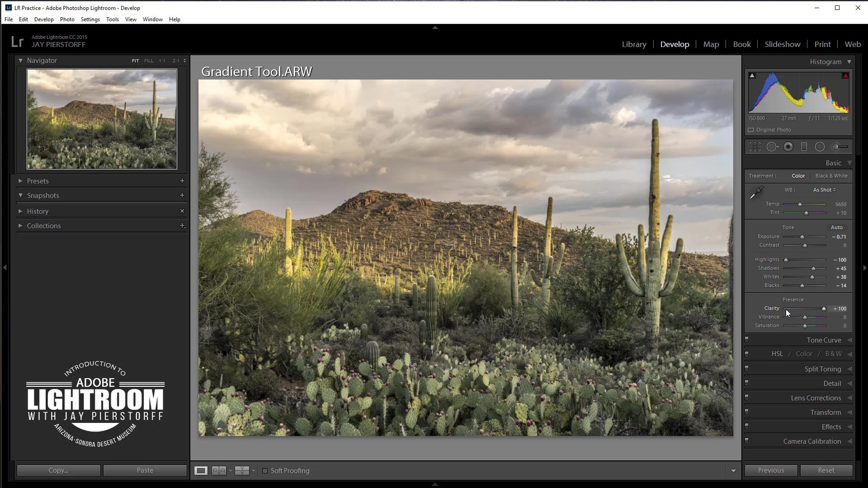Click the Exposure slider handle
The image size is (868, 488).
[x=802, y=237]
